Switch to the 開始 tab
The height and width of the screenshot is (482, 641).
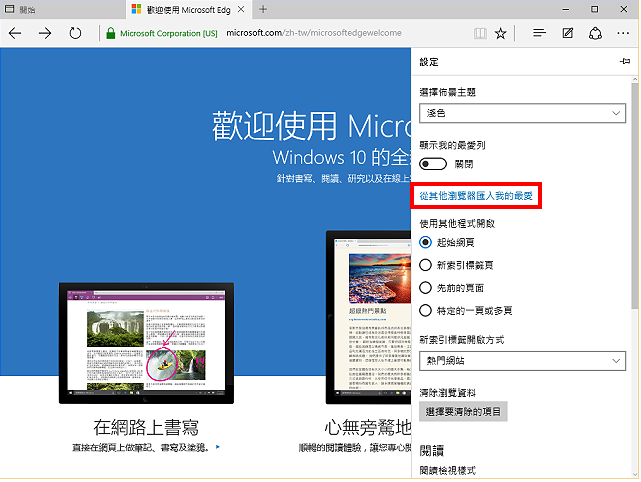click(63, 9)
